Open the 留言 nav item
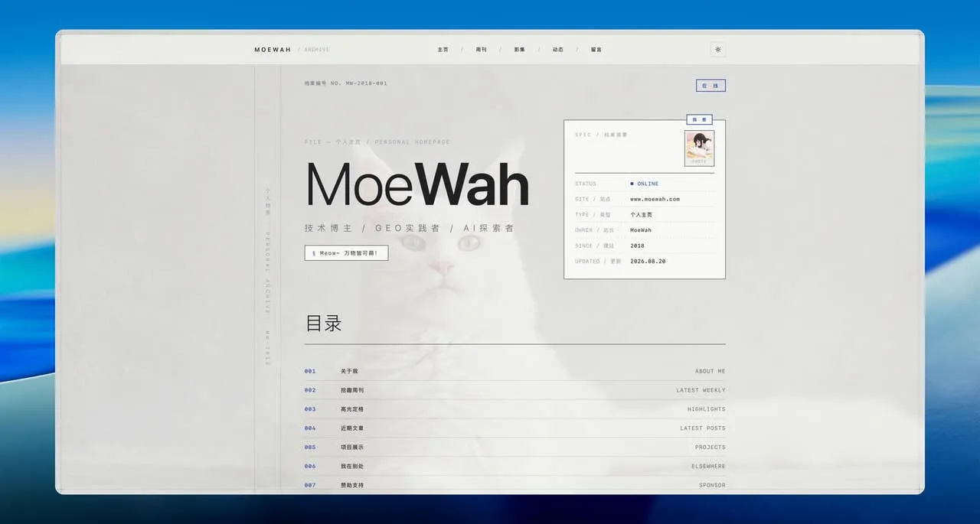The height and width of the screenshot is (524, 980). coord(596,50)
